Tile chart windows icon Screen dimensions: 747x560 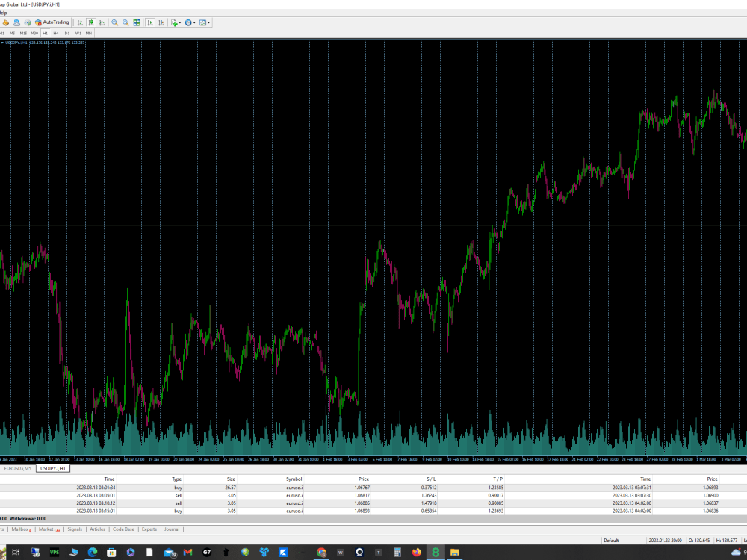click(137, 22)
